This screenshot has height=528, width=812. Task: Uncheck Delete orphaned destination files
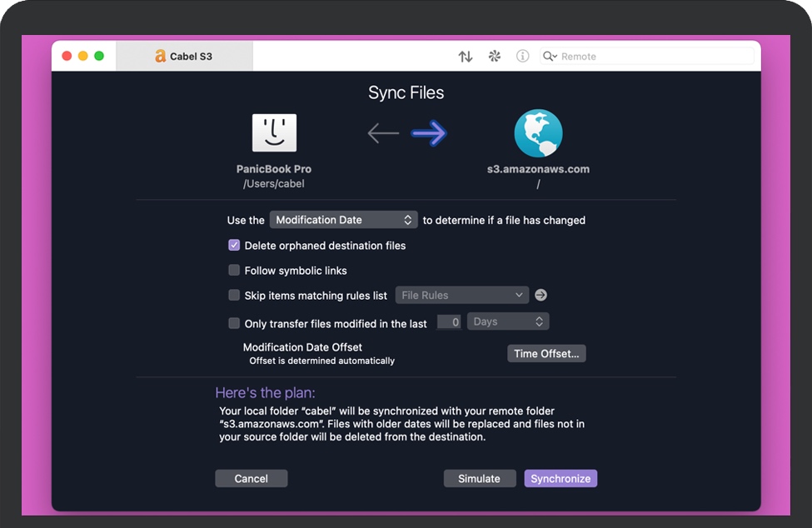tap(234, 246)
